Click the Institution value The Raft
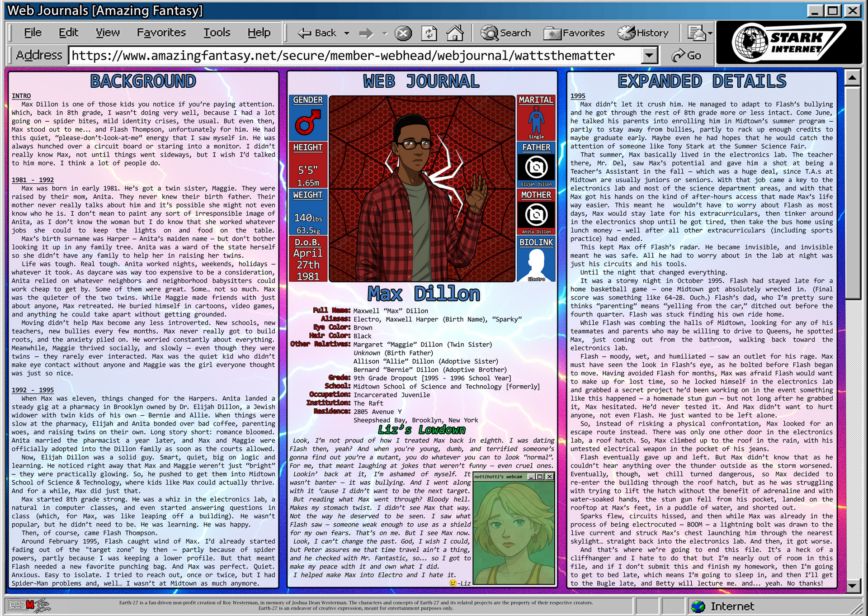 [x=368, y=403]
